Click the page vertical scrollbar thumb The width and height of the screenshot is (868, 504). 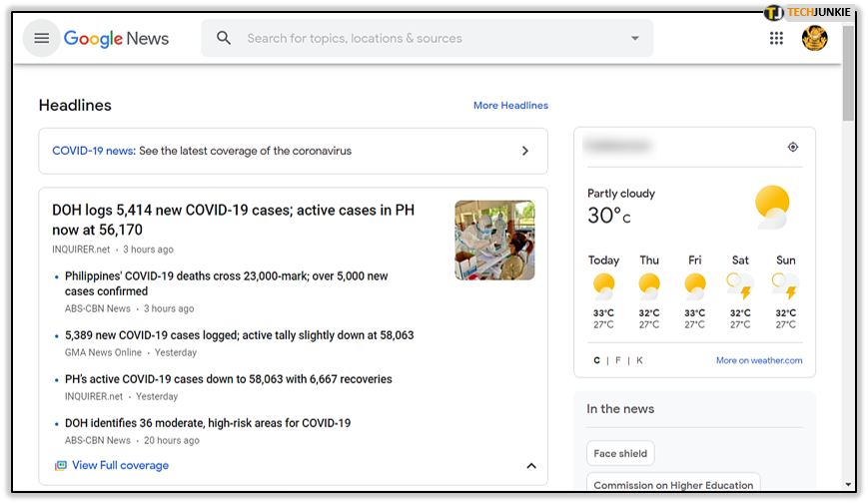pos(848,73)
